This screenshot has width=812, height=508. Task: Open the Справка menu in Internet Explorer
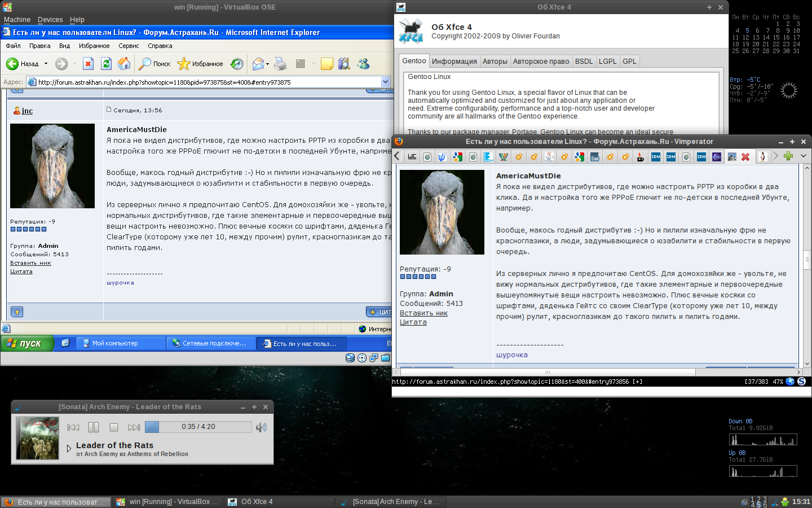pos(160,46)
